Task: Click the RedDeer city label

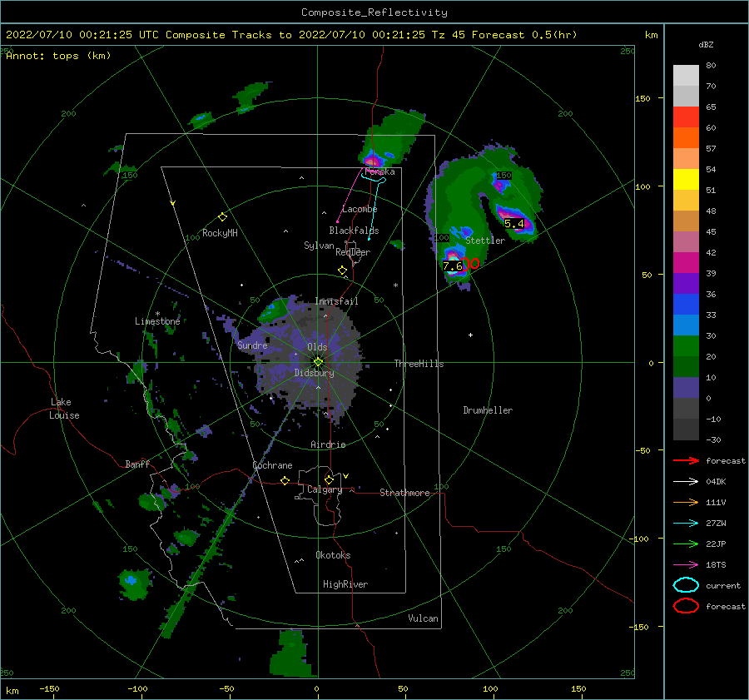Action: point(353,252)
